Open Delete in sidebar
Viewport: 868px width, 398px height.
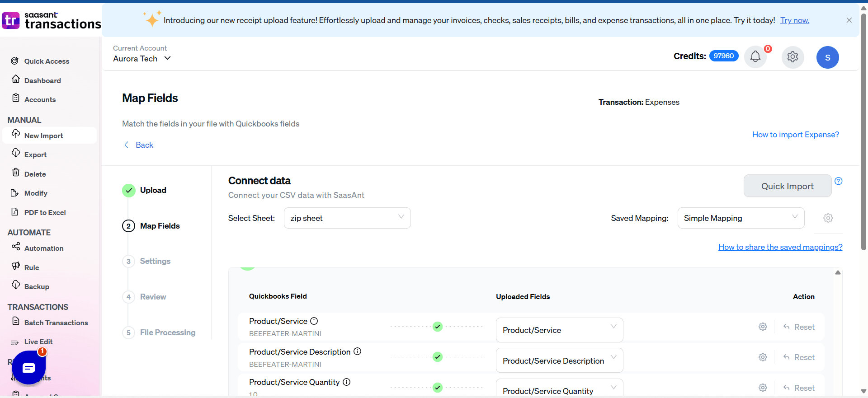coord(35,174)
